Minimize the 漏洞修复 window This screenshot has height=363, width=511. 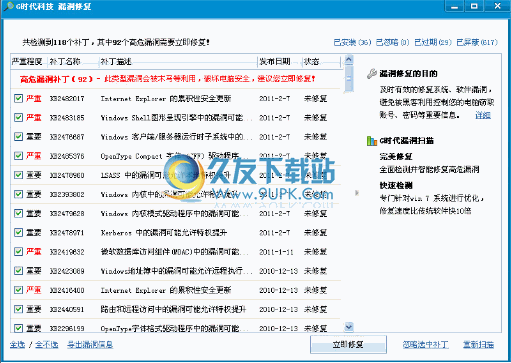point(455,6)
